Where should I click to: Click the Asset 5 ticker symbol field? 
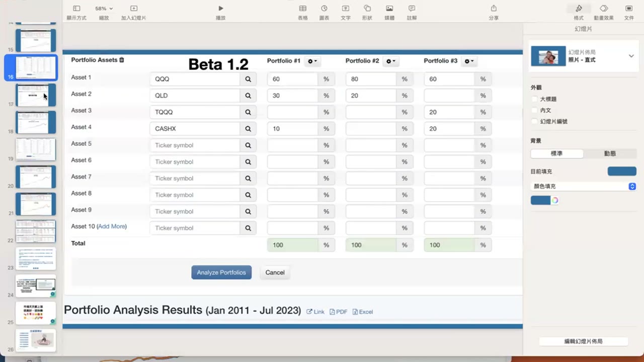coord(195,145)
